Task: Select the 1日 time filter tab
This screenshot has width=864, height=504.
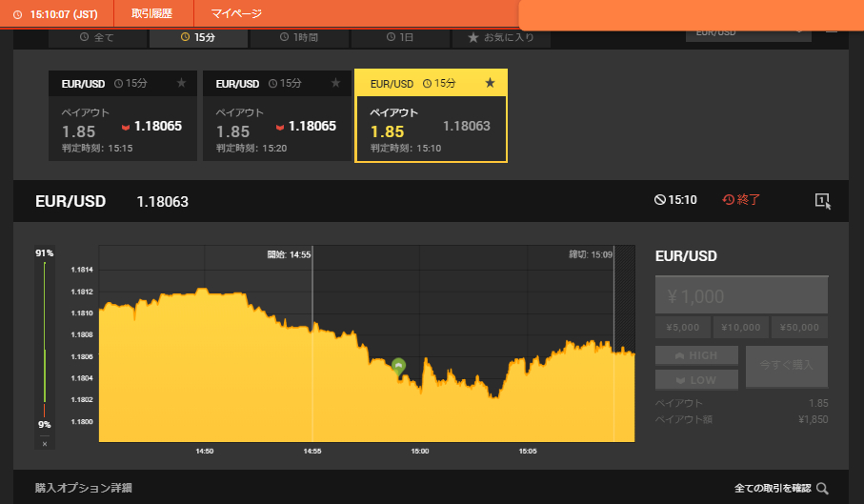Action: 400,37
